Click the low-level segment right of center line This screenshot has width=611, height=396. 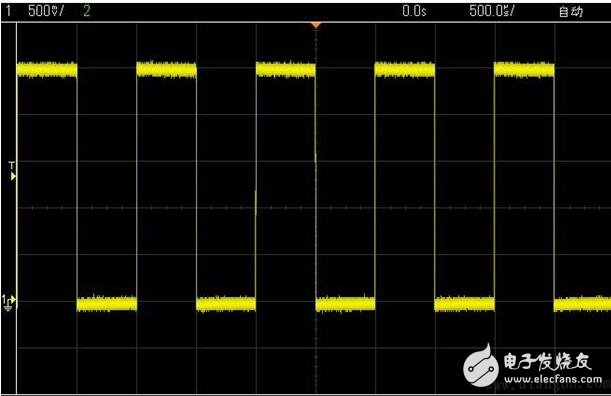[346, 304]
